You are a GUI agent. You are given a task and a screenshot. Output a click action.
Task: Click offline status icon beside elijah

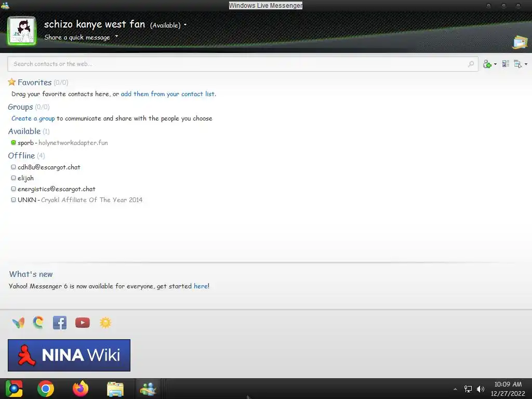[x=14, y=178]
